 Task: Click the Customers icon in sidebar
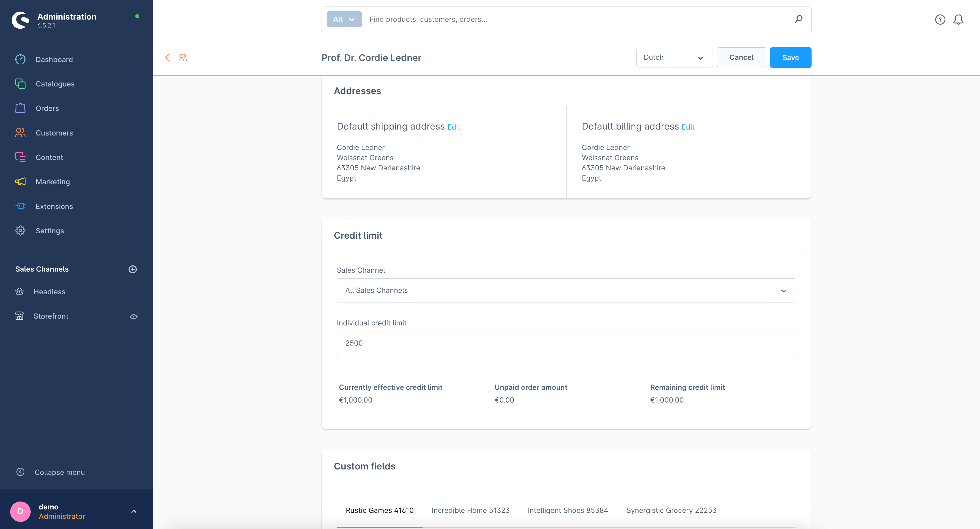pyautogui.click(x=20, y=133)
